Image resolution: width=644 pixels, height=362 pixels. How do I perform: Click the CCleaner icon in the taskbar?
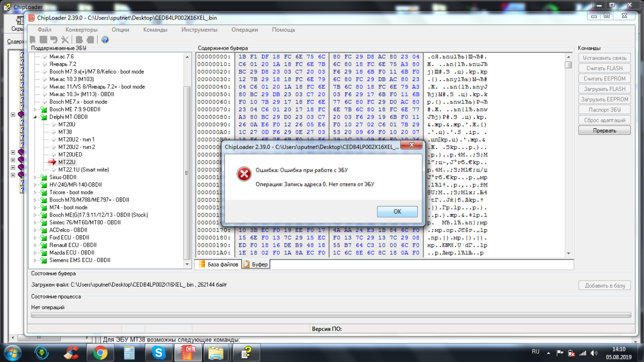pyautogui.click(x=70, y=352)
